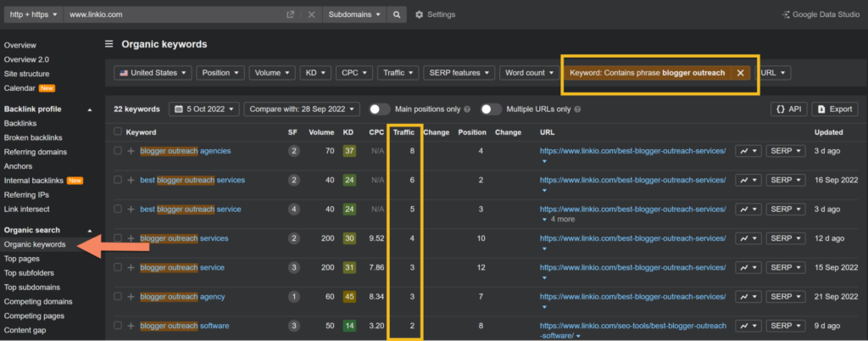Remove the blogger outreach keyword filter

[x=740, y=73]
